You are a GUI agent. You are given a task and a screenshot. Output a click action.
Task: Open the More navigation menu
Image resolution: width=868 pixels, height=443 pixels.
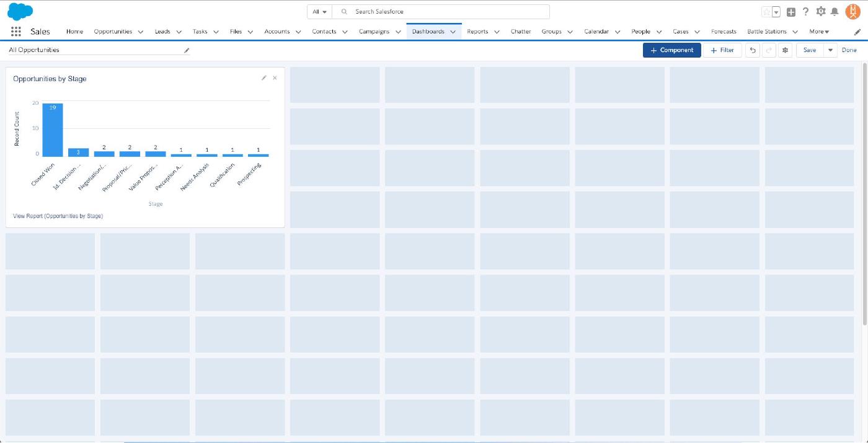click(x=818, y=32)
